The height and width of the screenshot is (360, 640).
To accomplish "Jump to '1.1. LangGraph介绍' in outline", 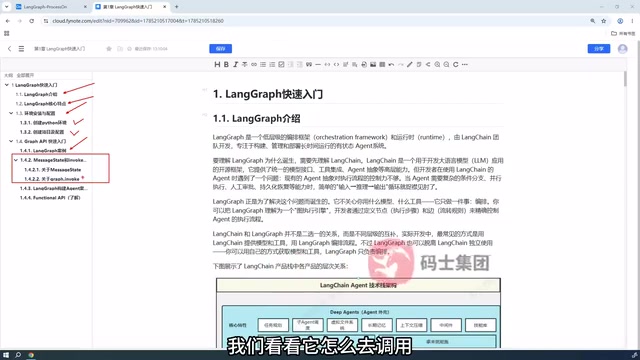I will pyautogui.click(x=36, y=94).
